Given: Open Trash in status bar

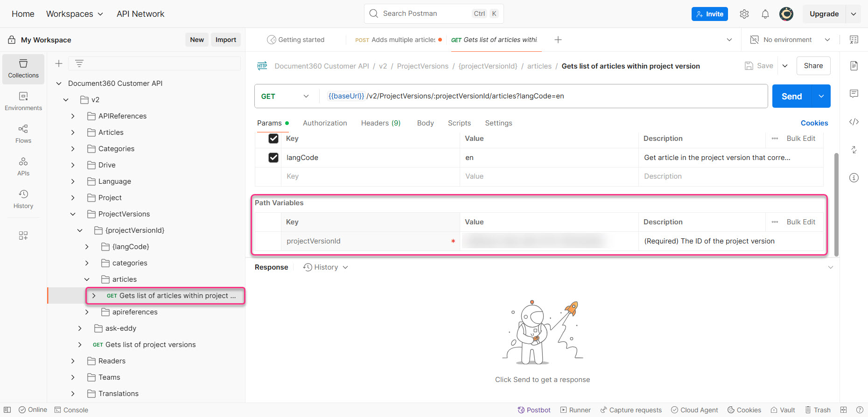Looking at the screenshot, I should pos(817,410).
